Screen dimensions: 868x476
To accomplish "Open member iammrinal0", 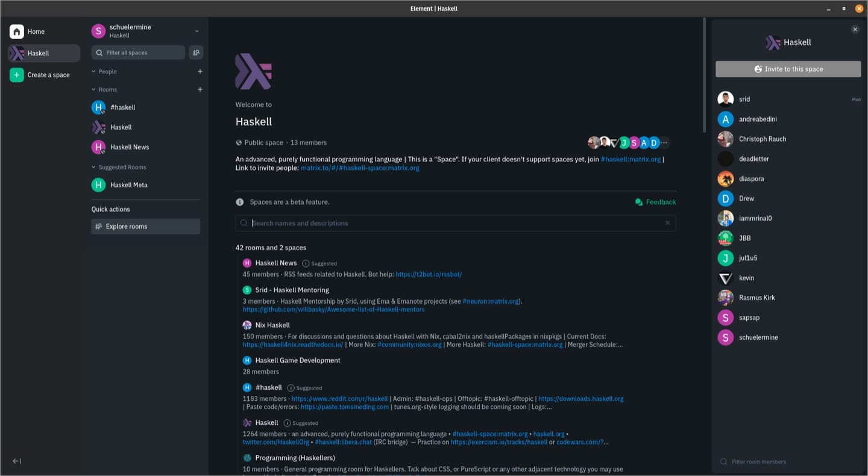I will click(788, 218).
